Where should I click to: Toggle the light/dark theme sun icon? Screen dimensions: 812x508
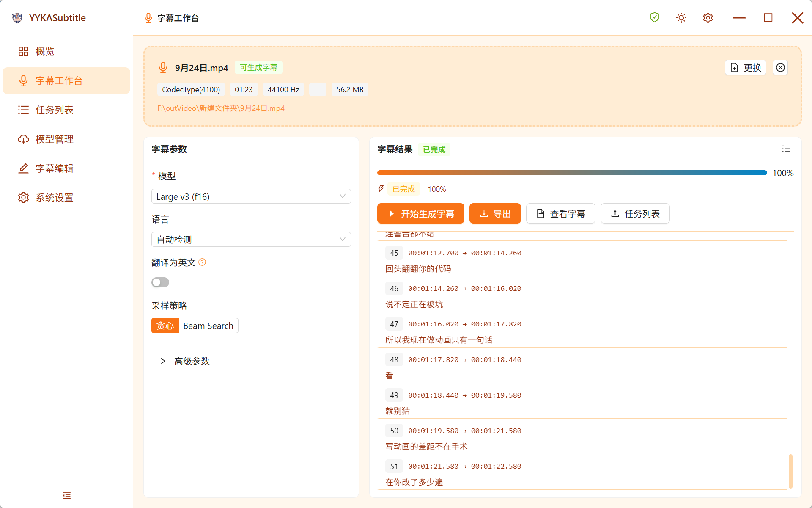coord(681,18)
